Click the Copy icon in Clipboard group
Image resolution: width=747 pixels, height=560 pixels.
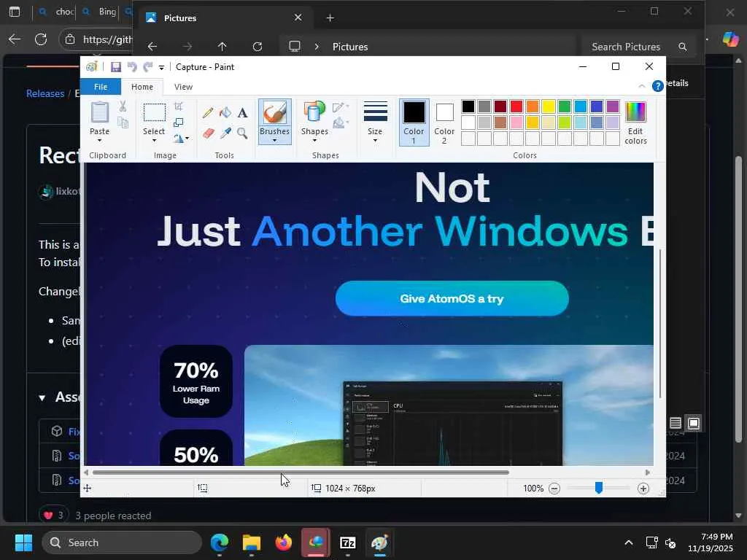[123, 122]
